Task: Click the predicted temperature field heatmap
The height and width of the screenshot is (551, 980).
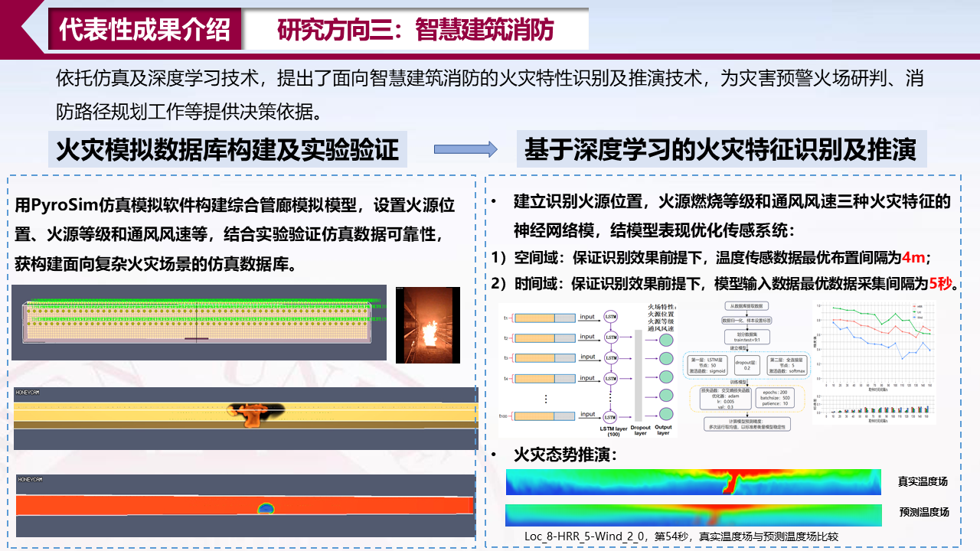Action: pos(694,513)
